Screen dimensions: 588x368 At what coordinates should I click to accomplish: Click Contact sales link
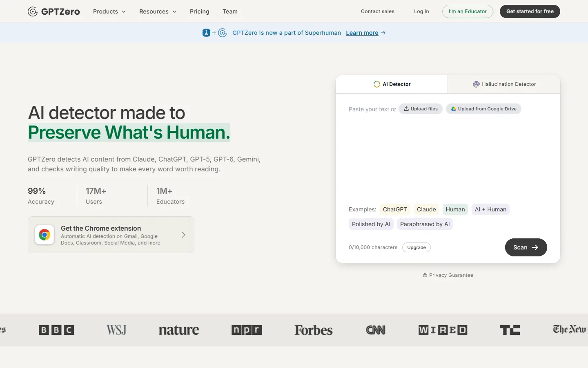(378, 11)
